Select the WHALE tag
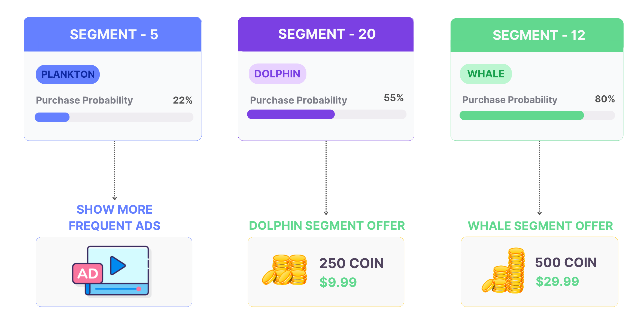The height and width of the screenshot is (327, 644). point(486,74)
